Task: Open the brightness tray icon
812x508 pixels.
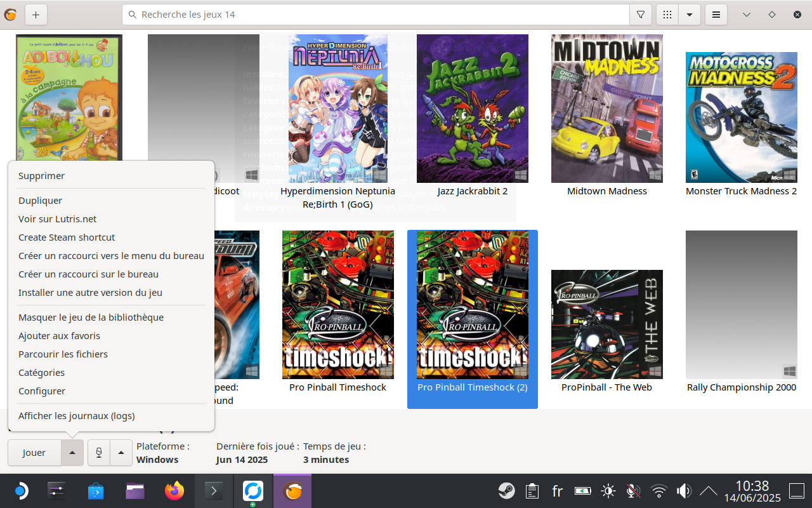Action: click(608, 491)
